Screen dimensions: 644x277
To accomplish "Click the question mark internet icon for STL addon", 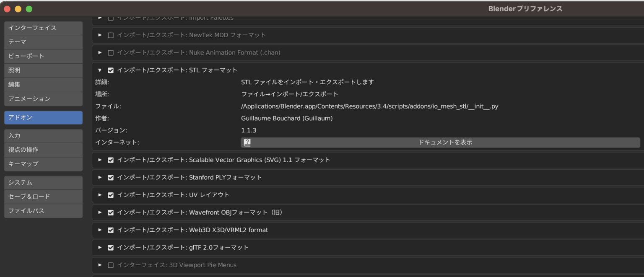I will coord(247,142).
